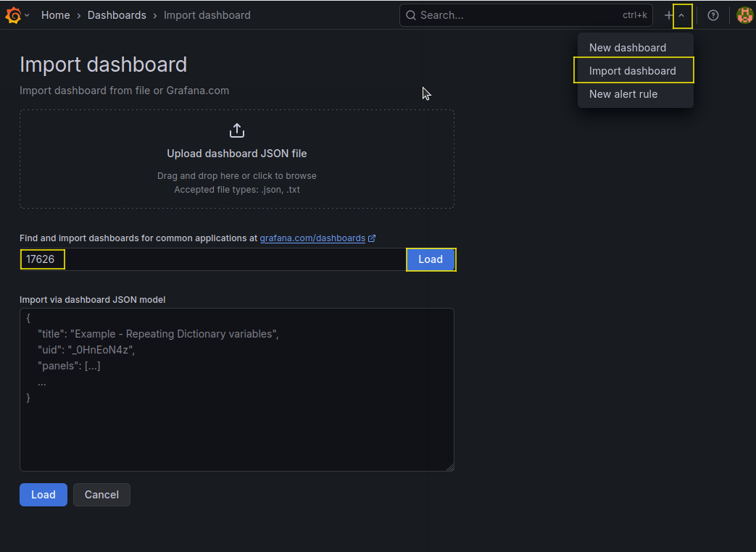Click Load button next to Cancel
Screen dimensions: 756x552
[43, 495]
